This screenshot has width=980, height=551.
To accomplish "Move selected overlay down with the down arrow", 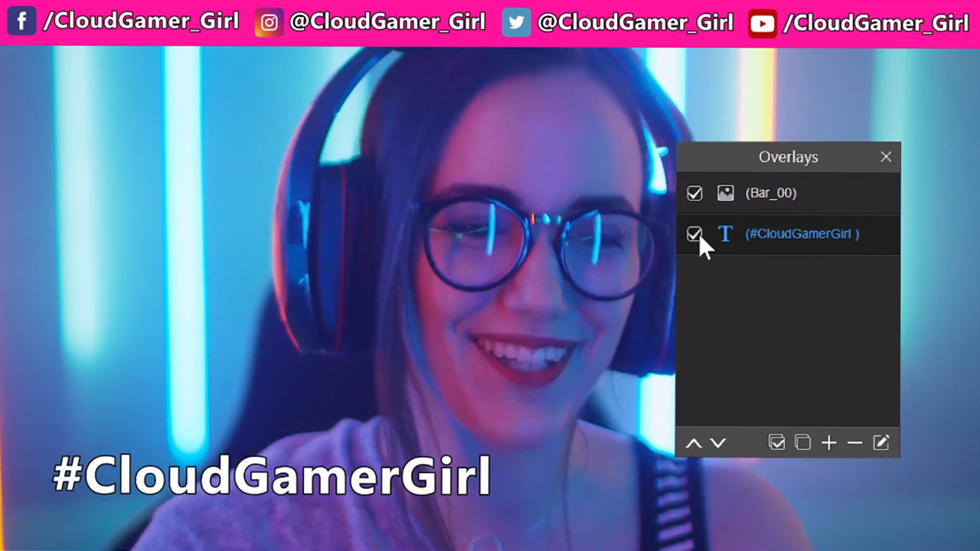I will (718, 443).
